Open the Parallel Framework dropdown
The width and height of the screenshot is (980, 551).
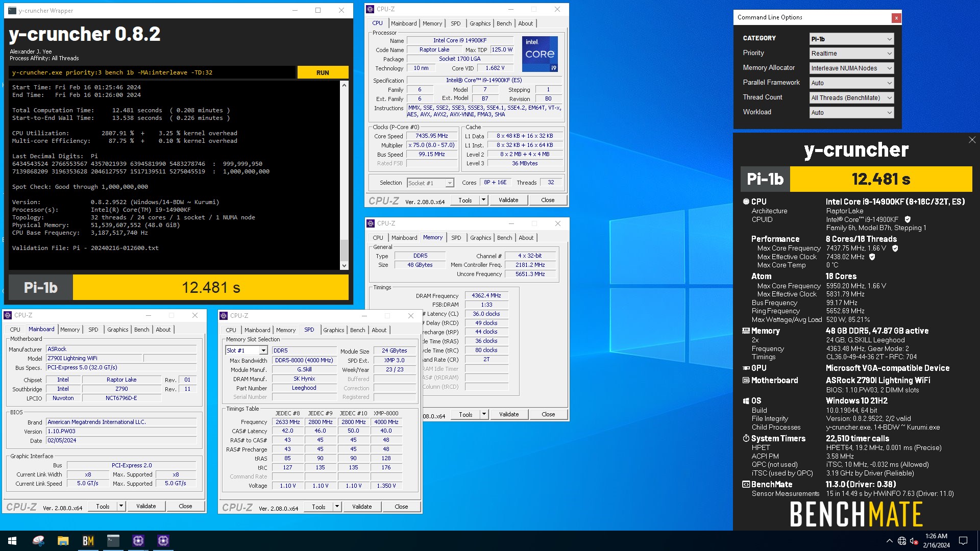pos(851,83)
